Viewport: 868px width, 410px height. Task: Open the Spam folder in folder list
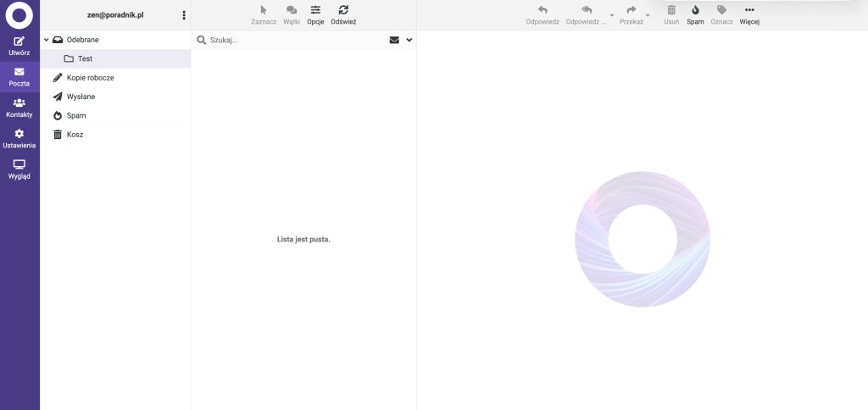point(115,116)
